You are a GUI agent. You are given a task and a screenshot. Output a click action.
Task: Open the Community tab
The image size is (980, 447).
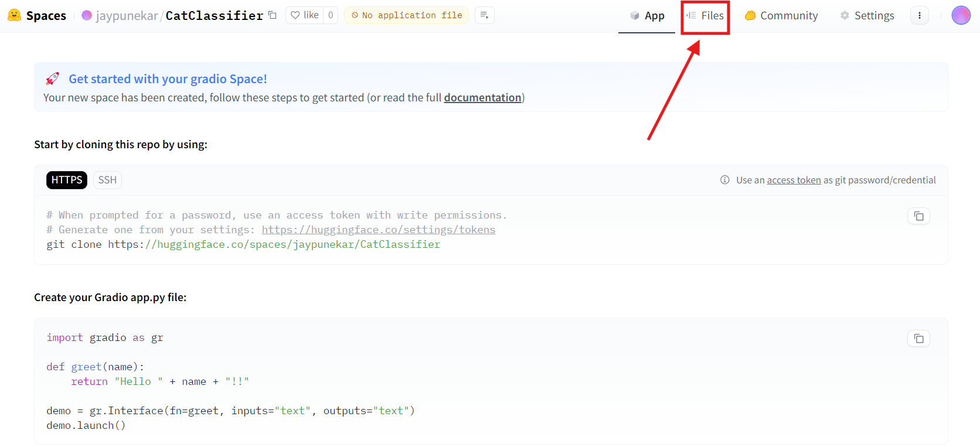(x=781, y=16)
